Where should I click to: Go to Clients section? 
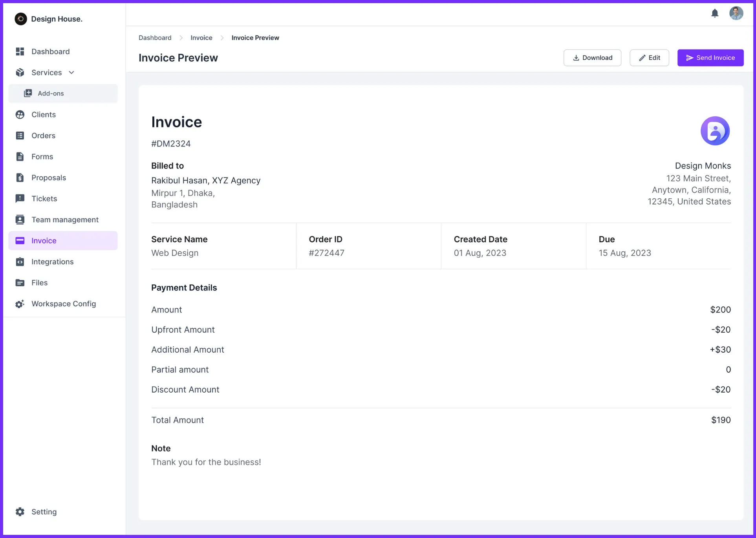click(63, 115)
